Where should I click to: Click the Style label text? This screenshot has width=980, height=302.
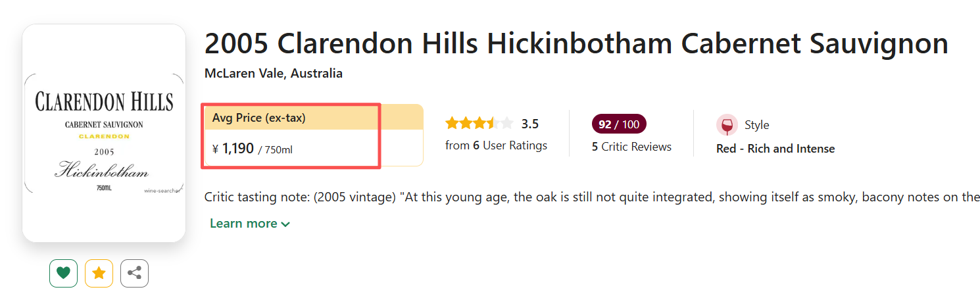coord(756,125)
